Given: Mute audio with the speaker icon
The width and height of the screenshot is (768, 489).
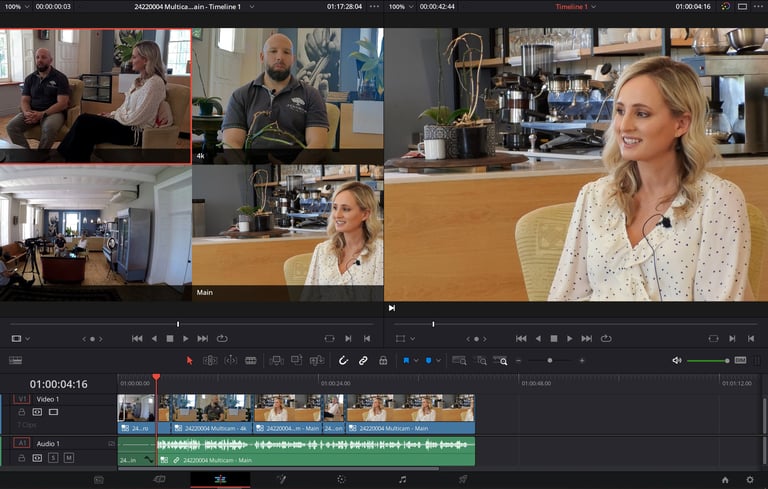Looking at the screenshot, I should (x=677, y=361).
